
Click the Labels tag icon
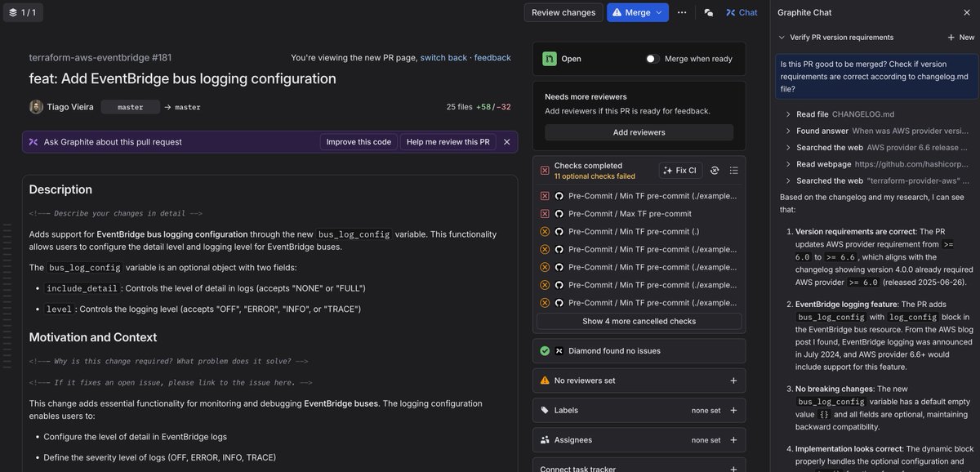click(x=545, y=411)
